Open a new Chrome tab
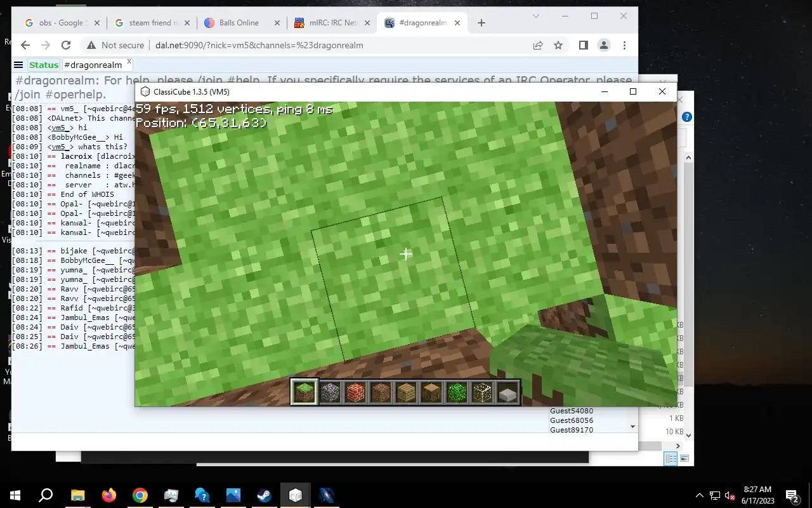Screen dimensions: 812x508 coord(481,23)
